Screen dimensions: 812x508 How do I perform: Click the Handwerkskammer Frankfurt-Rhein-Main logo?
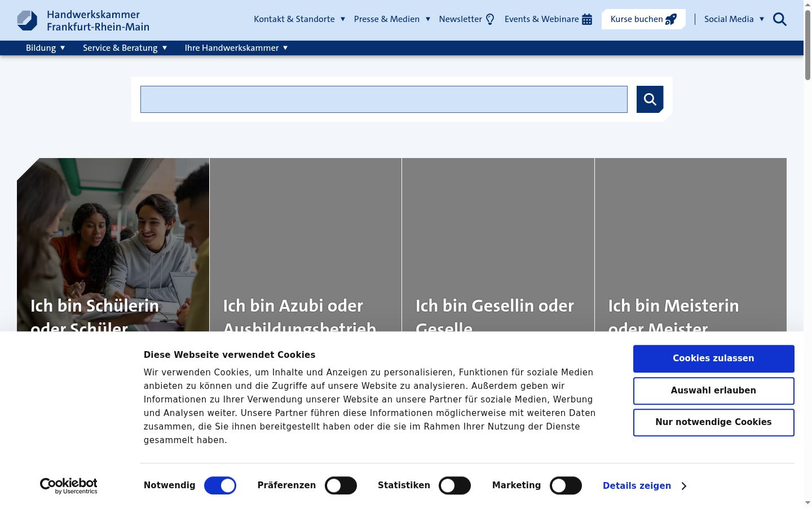coord(83,20)
